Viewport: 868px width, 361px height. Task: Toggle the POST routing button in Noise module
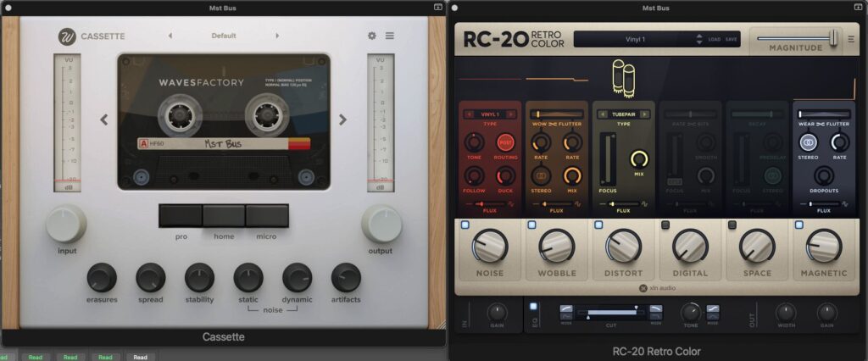click(505, 142)
